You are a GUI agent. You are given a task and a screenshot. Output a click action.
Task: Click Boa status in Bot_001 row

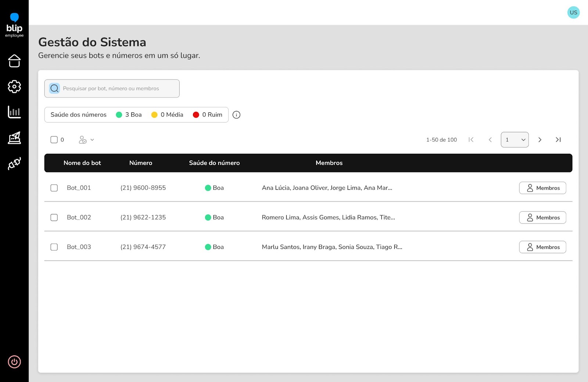pyautogui.click(x=214, y=188)
